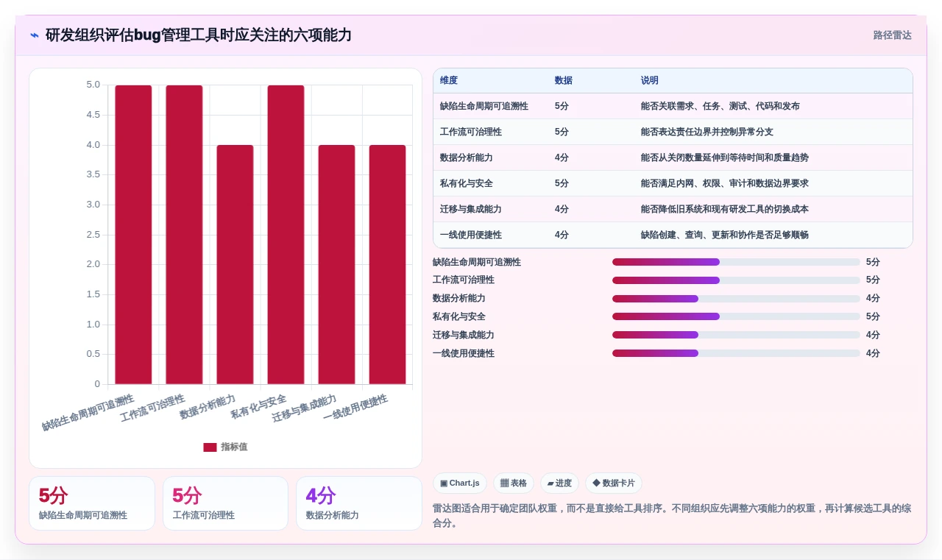Select the 一线使用便捷性 bar in the chart
The height and width of the screenshot is (560, 942).
pos(387,264)
